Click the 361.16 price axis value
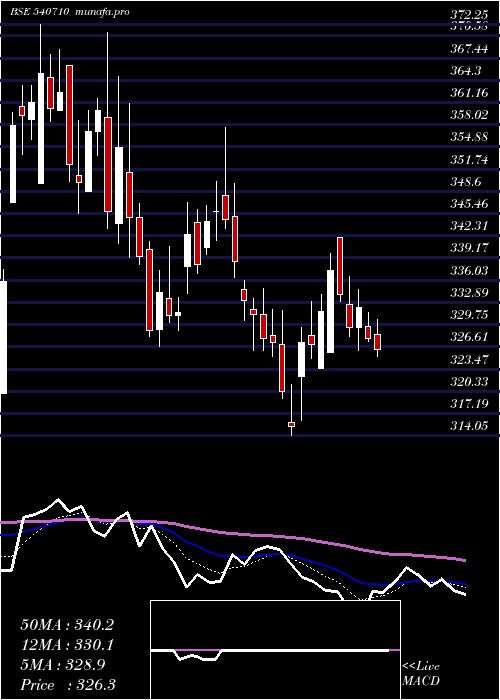500x700 pixels. pos(469,93)
